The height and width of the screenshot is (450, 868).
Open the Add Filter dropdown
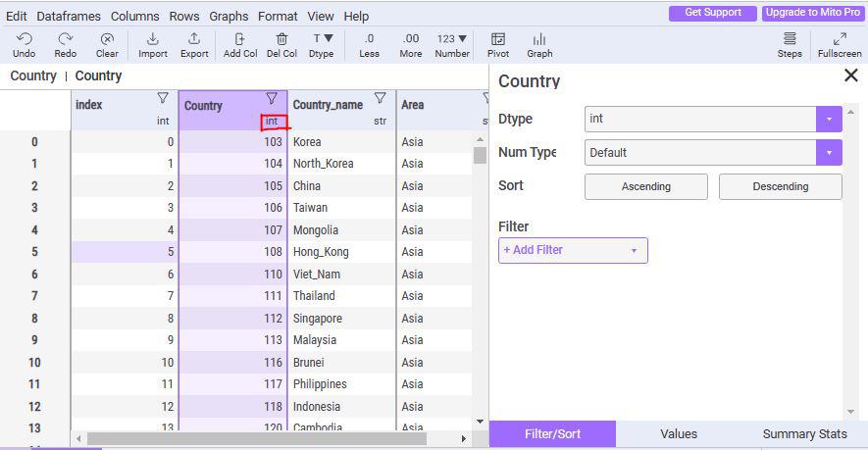pyautogui.click(x=573, y=250)
